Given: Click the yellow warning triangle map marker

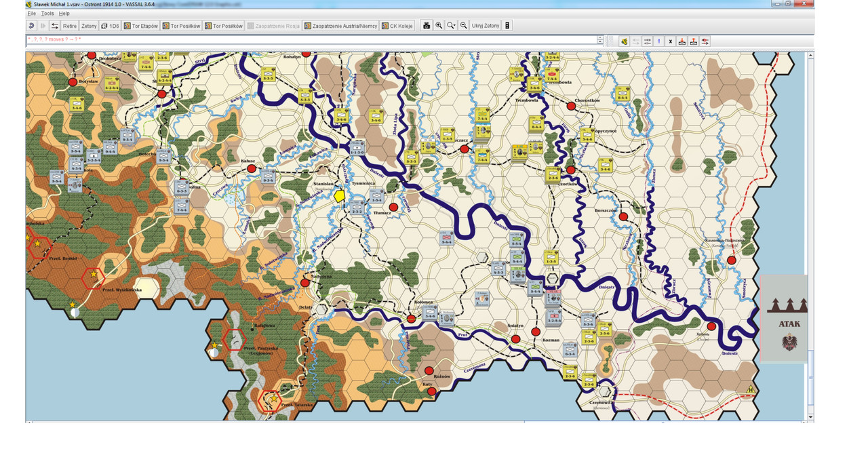Looking at the screenshot, I should [x=751, y=389].
